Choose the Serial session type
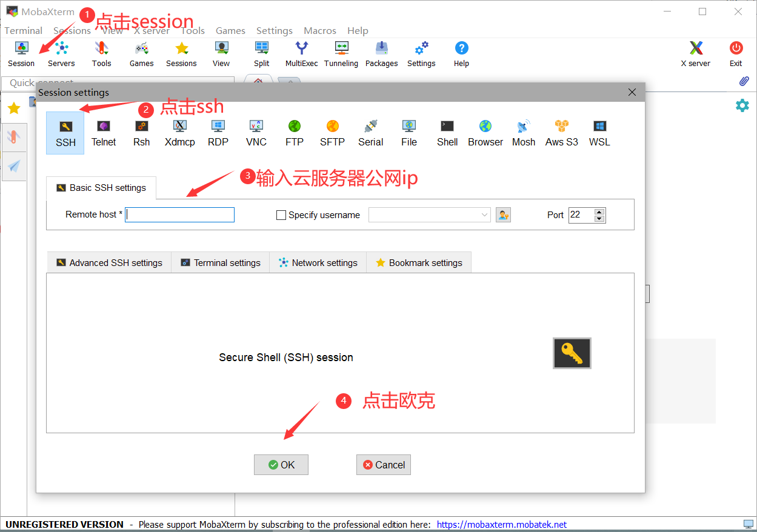757x532 pixels. pos(371,133)
